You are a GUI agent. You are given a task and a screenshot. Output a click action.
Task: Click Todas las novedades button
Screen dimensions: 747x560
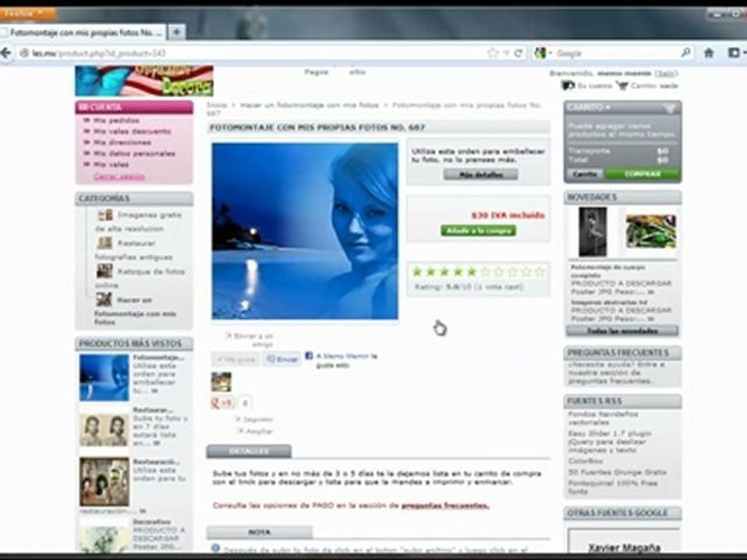pos(622,331)
